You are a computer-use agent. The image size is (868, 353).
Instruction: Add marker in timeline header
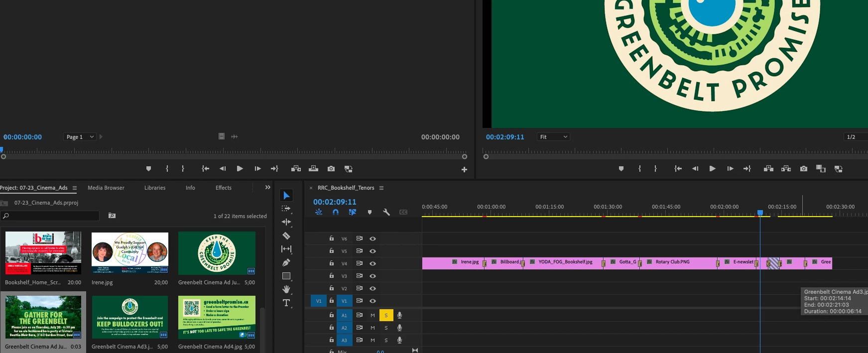[x=370, y=212]
